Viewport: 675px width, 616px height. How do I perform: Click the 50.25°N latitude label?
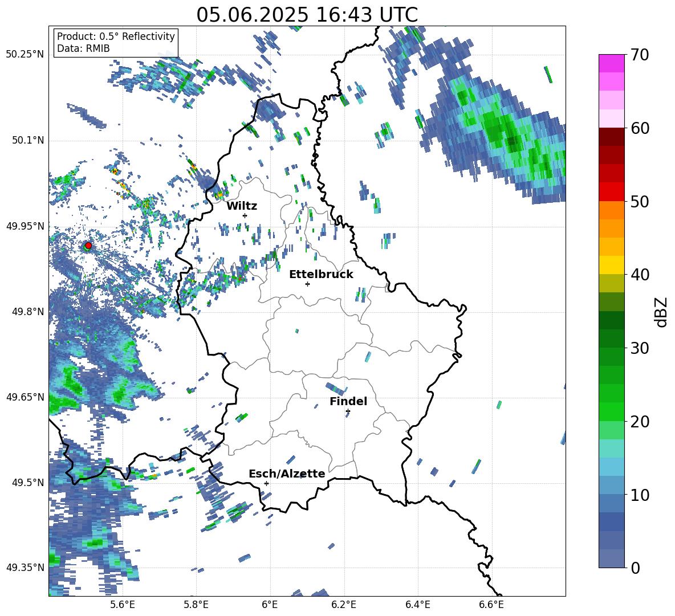(x=25, y=55)
